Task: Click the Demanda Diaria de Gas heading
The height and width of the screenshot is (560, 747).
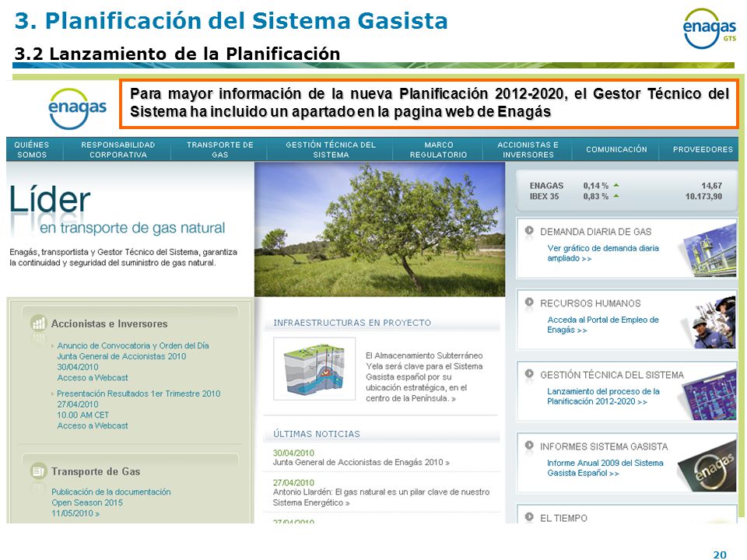Action: (x=595, y=232)
